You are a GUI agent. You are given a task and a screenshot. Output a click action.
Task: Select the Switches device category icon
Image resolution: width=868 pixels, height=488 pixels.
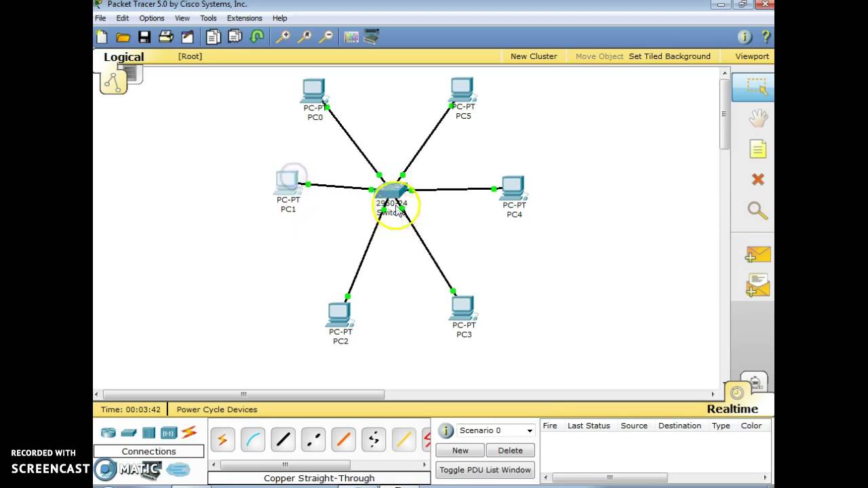point(129,432)
